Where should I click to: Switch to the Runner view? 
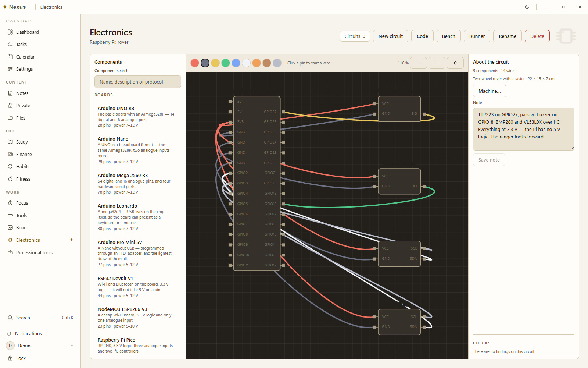477,36
